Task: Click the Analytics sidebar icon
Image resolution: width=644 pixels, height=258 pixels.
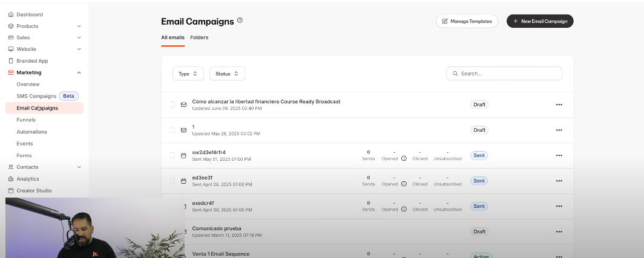Action: coord(11,179)
